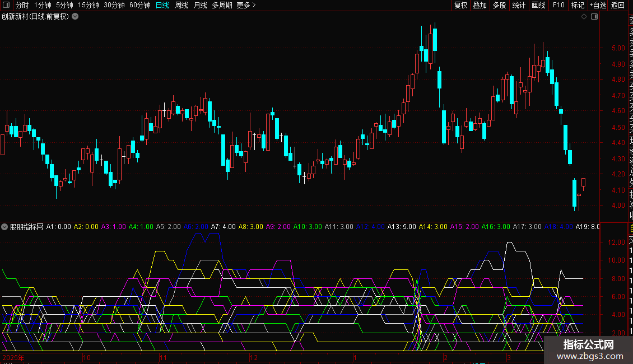Click the diamond icon above the chart
Viewport: 633px width, 364px height.
[584, 17]
